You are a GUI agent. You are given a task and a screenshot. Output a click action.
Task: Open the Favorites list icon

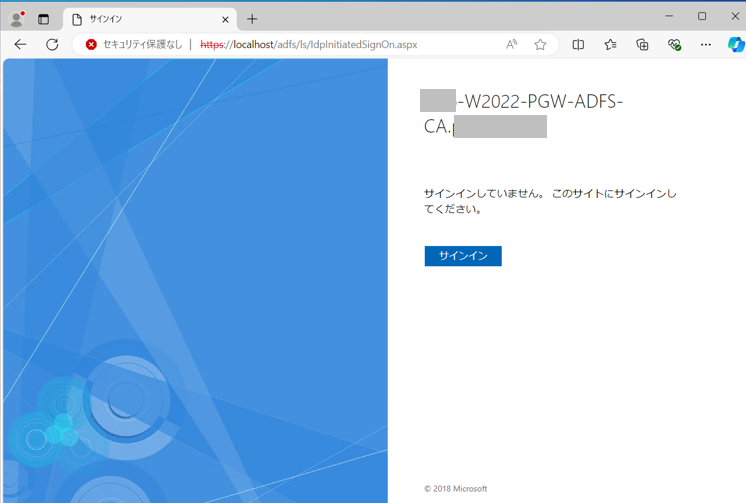pyautogui.click(x=610, y=45)
